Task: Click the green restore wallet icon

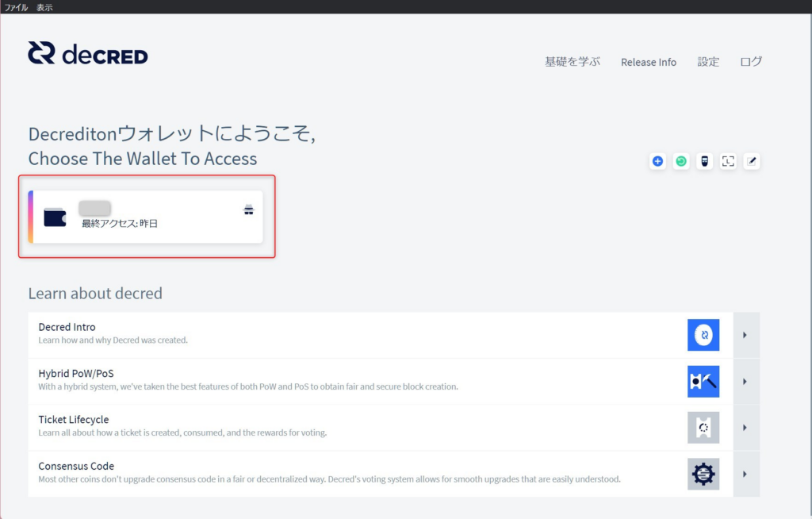Action: click(681, 161)
